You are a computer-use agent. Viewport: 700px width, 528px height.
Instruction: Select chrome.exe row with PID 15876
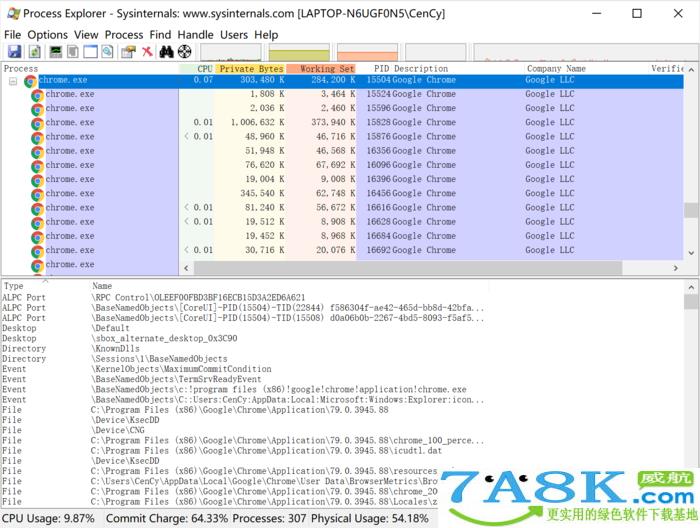tap(342, 137)
